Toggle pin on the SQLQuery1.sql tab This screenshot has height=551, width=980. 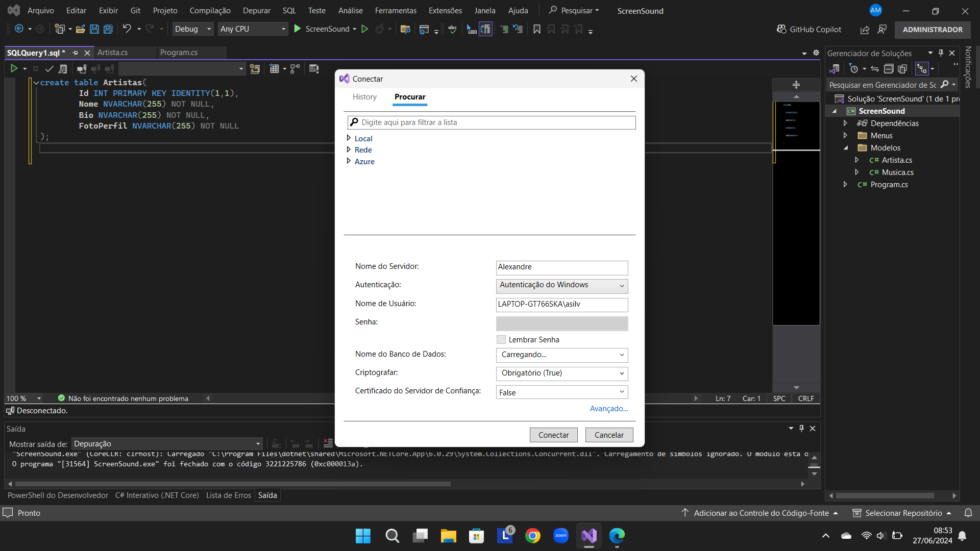[75, 53]
